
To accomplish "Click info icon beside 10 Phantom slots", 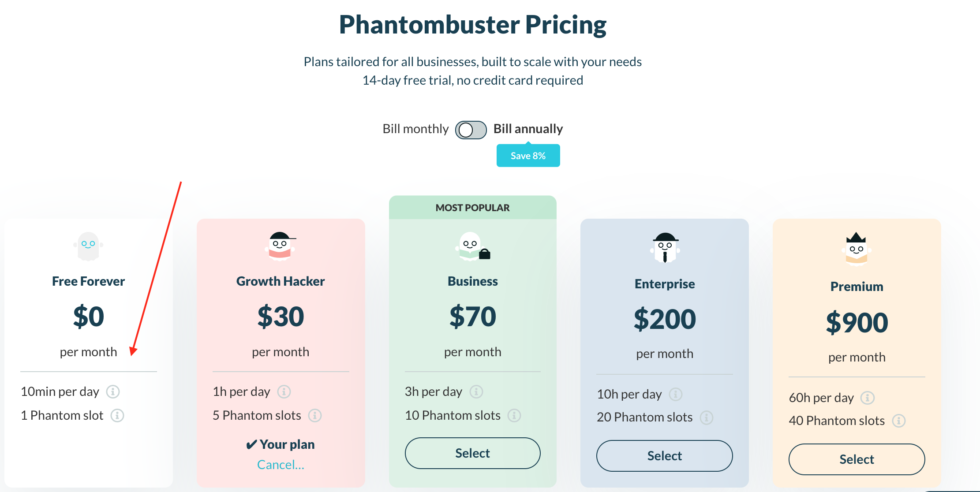I will point(514,415).
